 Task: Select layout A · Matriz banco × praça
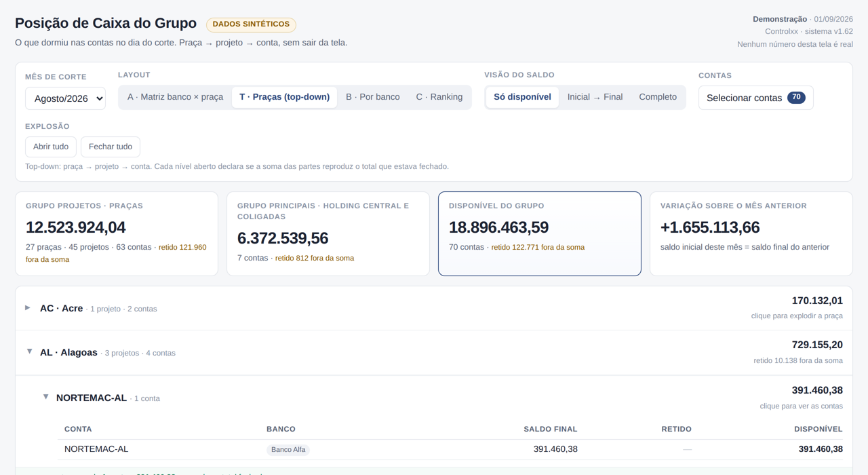(x=175, y=97)
